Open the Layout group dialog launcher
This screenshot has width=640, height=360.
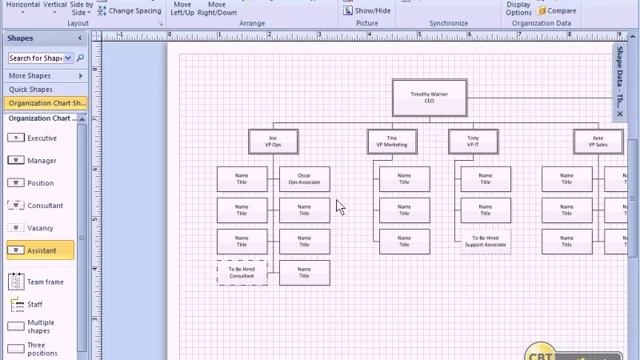tap(160, 24)
